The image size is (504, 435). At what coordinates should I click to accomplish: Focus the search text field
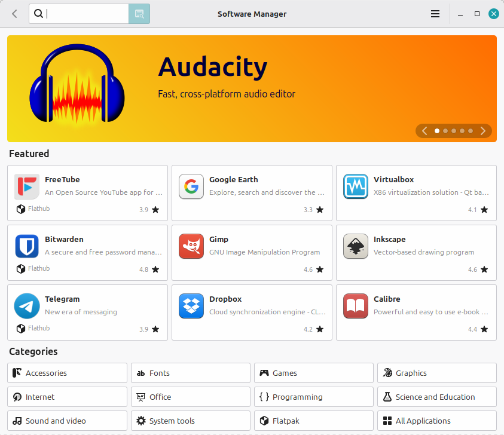tap(79, 14)
